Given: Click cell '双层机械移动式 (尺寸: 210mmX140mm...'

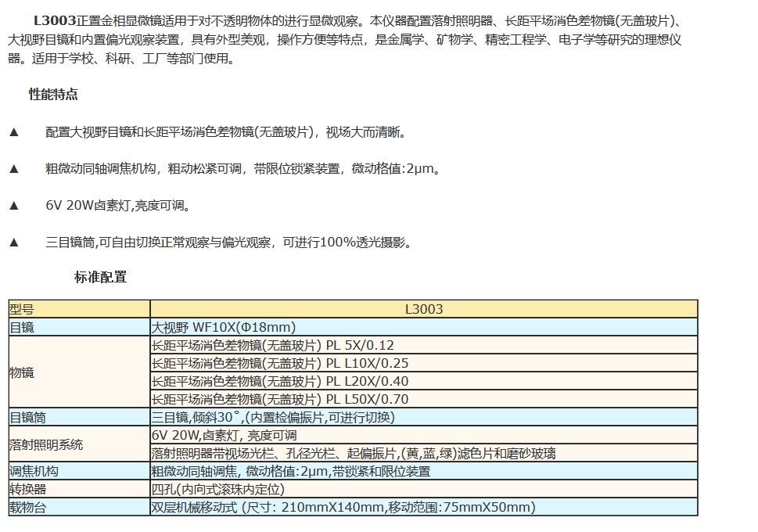Looking at the screenshot, I should [x=424, y=507].
